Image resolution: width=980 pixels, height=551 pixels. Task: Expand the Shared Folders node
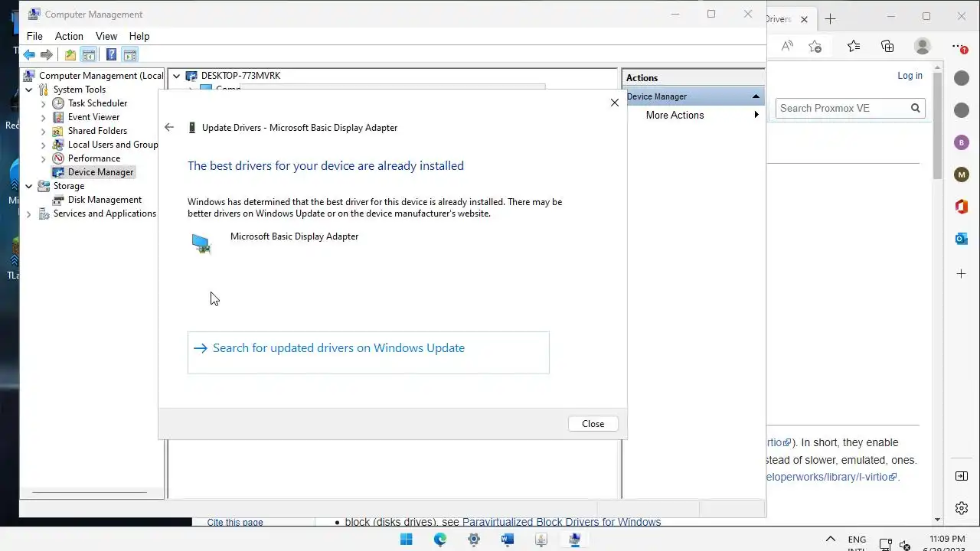[x=44, y=131]
